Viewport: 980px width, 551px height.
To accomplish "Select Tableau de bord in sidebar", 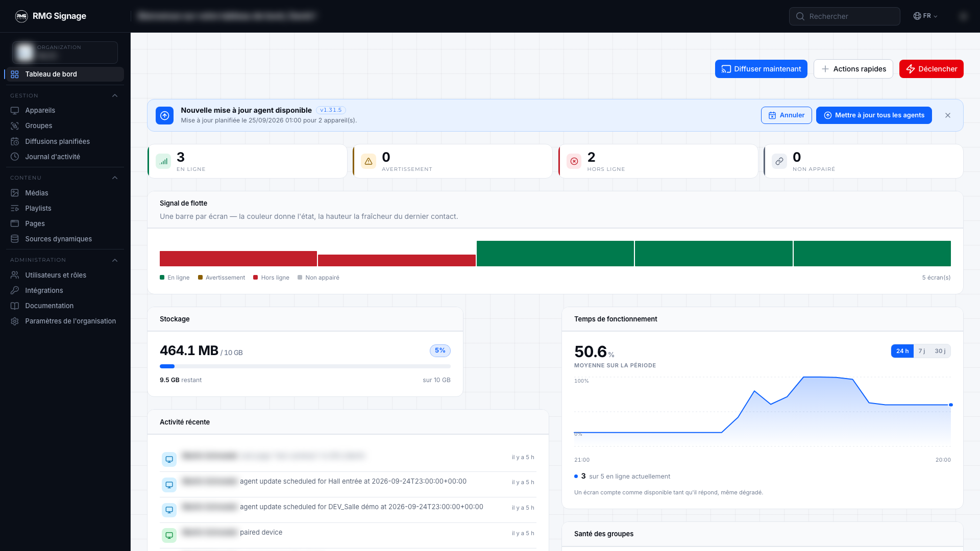I will pos(65,74).
